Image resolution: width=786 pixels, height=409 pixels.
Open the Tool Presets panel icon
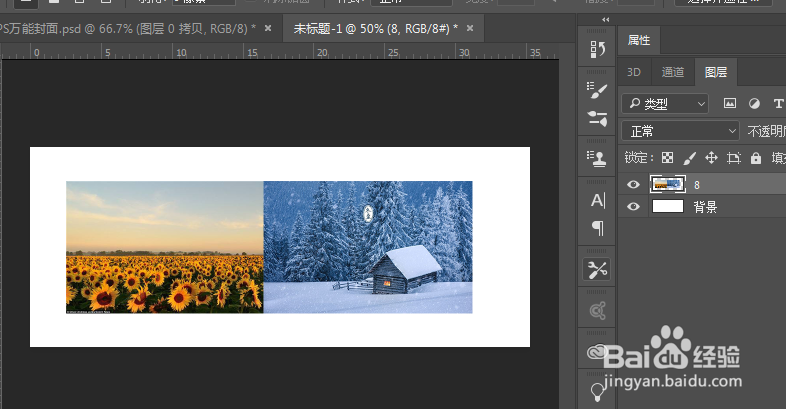(x=597, y=270)
